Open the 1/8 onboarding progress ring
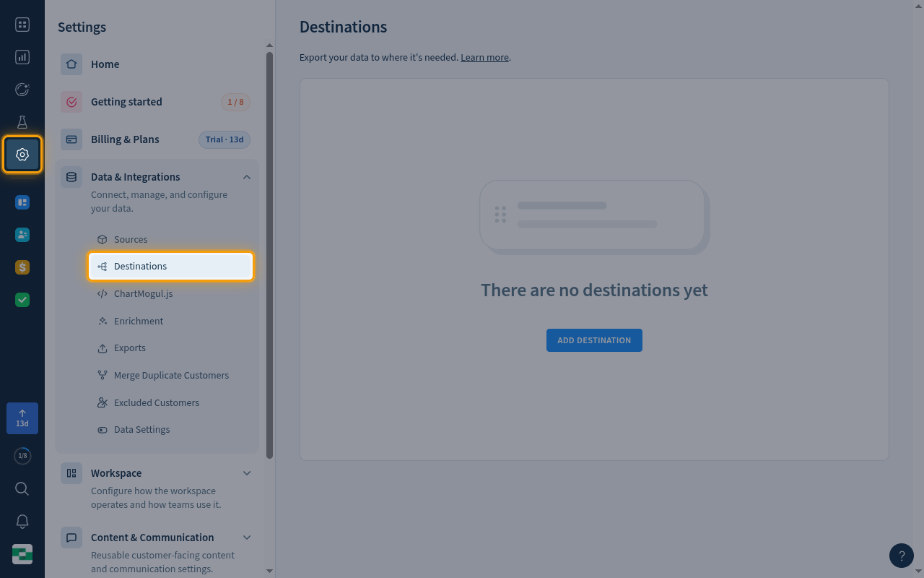The height and width of the screenshot is (578, 924). 22,456
